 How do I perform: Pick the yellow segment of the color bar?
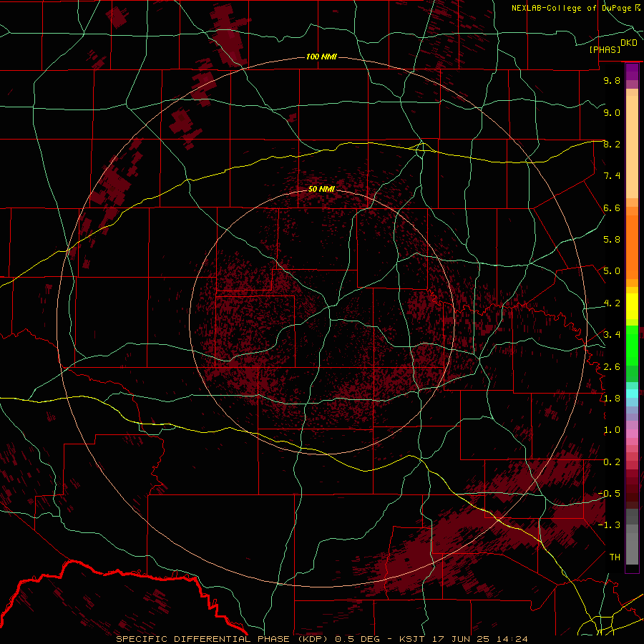(632, 306)
